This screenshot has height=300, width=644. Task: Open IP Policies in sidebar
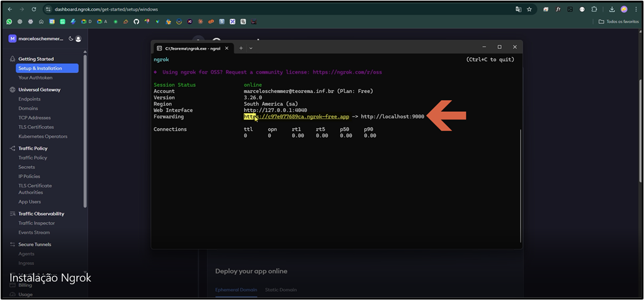(29, 177)
